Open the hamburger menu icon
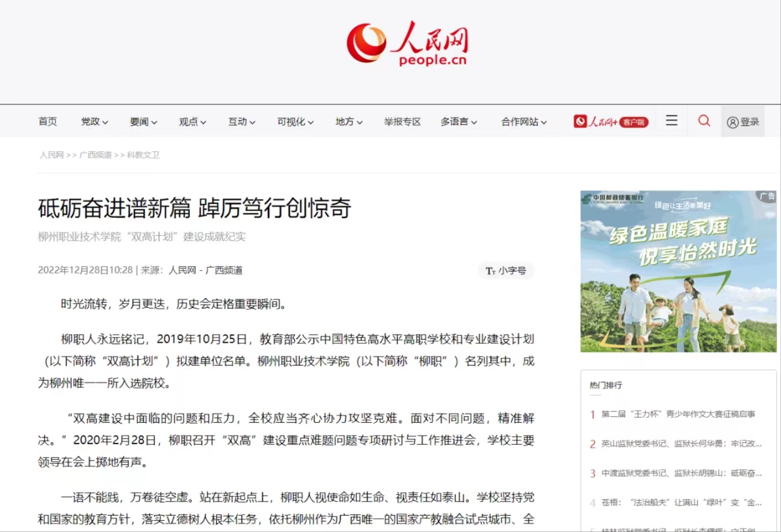The image size is (781, 532). [671, 121]
